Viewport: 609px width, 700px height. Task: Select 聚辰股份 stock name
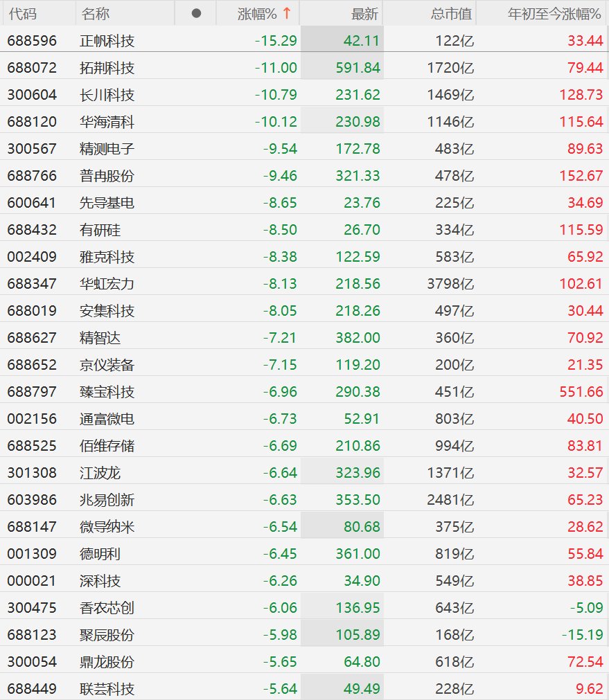click(107, 635)
